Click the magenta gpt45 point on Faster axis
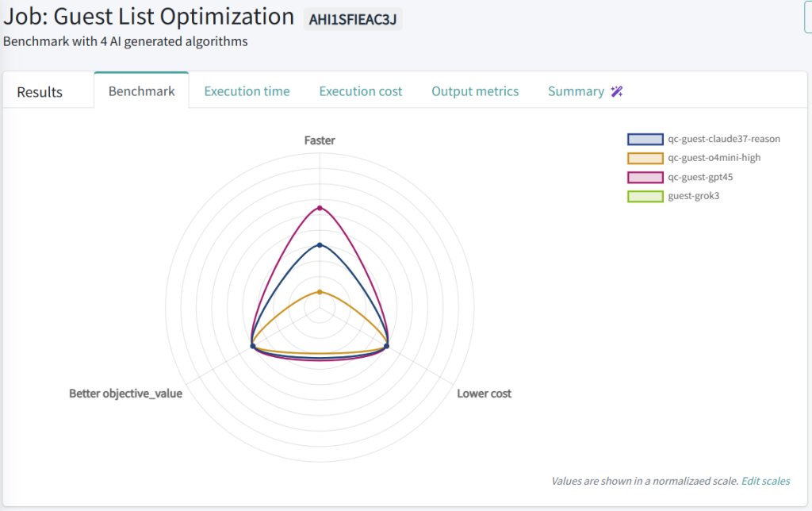The height and width of the screenshot is (511, 812). [x=320, y=208]
